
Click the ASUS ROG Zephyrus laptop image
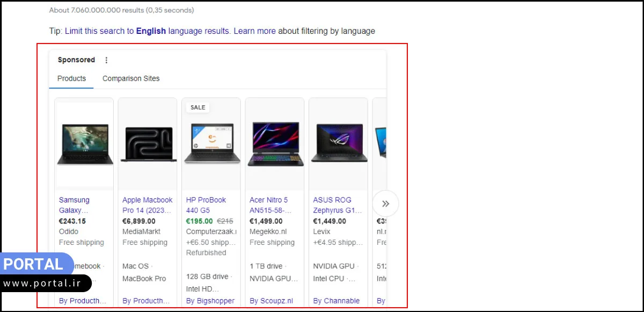point(338,144)
